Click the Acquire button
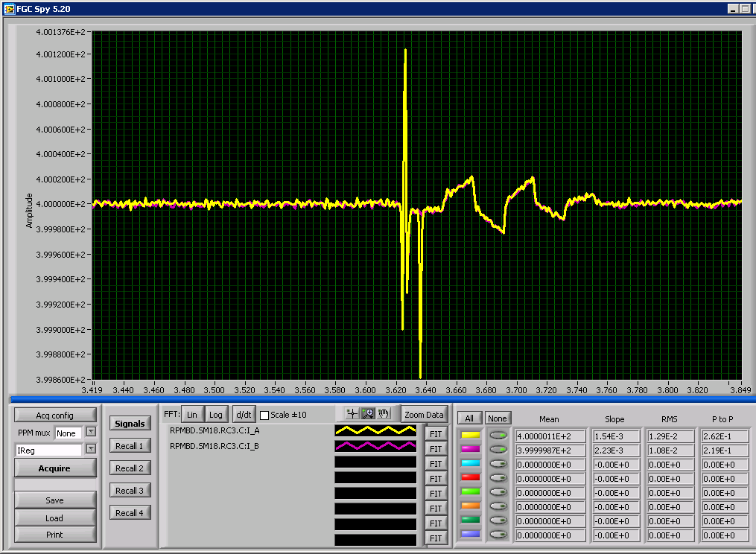This screenshot has height=554, width=756. pyautogui.click(x=55, y=468)
